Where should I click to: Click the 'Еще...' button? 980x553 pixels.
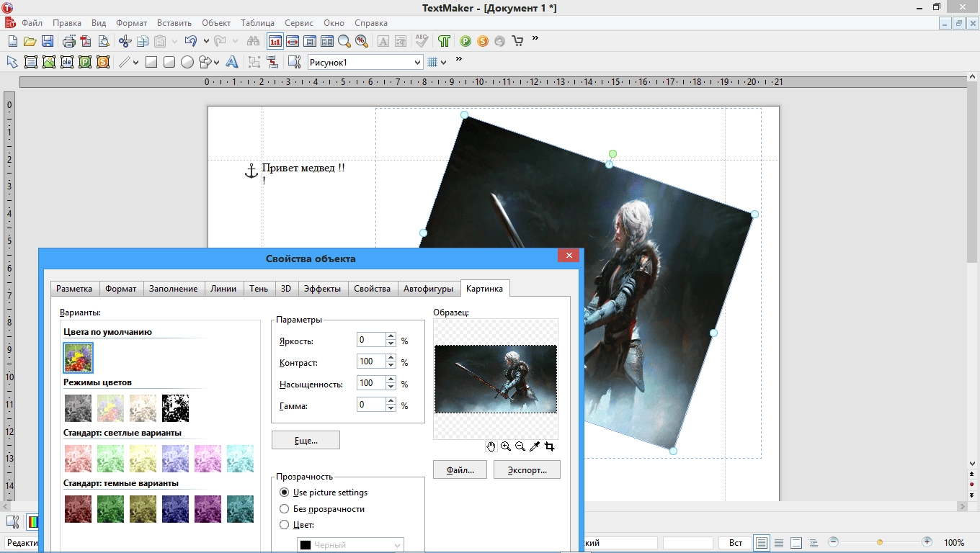[x=306, y=440]
